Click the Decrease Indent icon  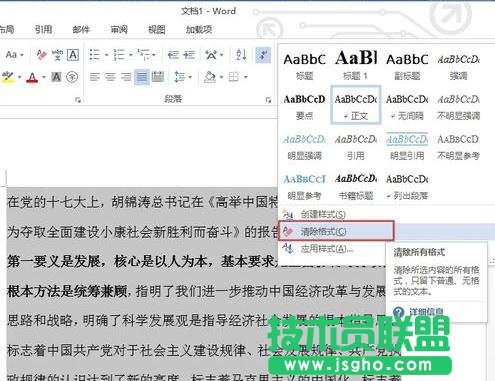click(x=173, y=55)
